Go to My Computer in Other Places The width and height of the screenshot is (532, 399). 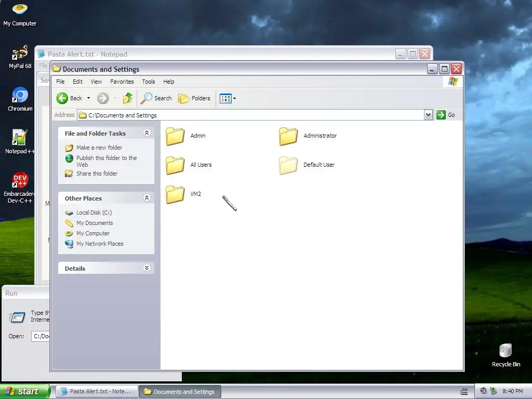(93, 233)
